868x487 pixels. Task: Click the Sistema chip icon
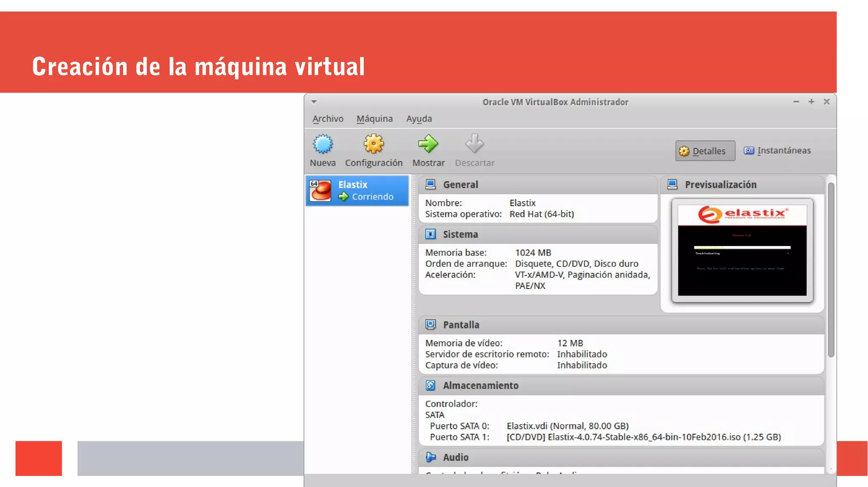pos(431,234)
